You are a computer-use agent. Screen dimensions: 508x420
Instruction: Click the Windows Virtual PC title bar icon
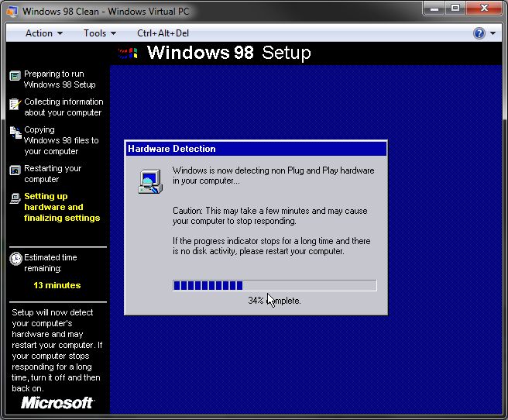coord(12,11)
